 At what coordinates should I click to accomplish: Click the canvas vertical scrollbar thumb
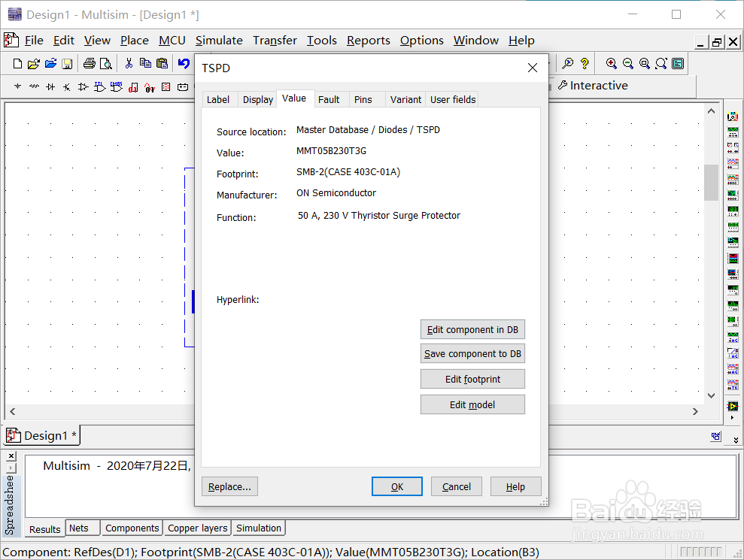711,183
